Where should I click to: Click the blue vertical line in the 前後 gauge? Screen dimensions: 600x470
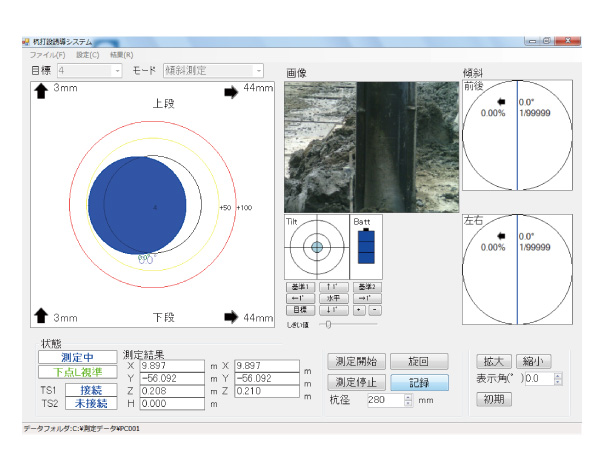click(517, 135)
